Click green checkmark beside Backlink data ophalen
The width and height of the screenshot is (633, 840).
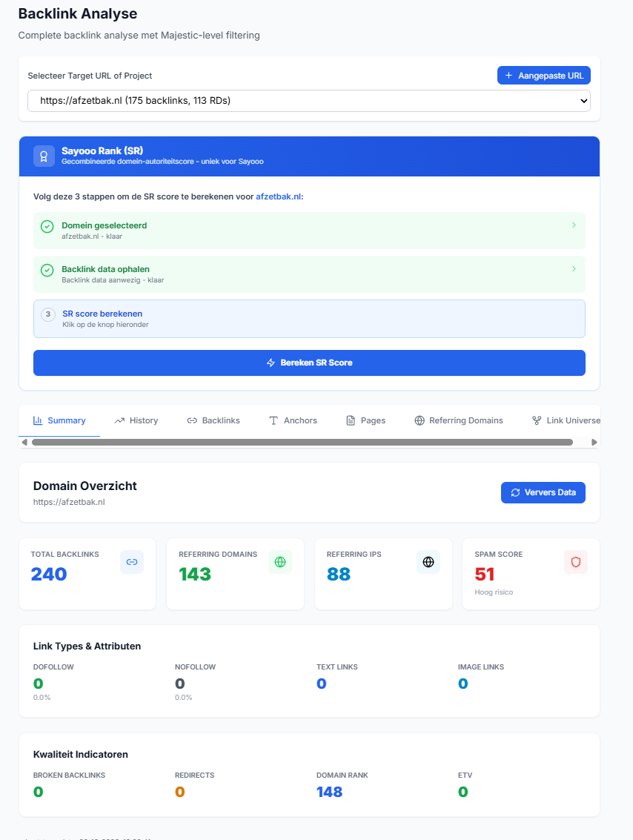coord(47,271)
